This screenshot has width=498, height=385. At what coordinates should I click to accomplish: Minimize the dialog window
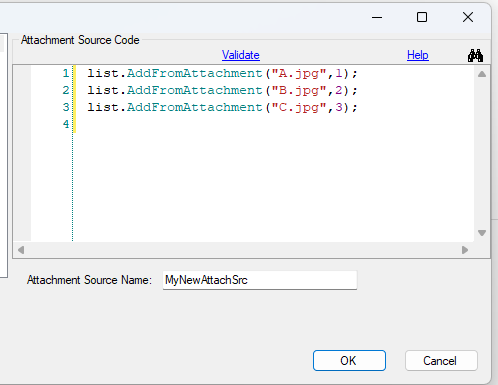pos(377,17)
